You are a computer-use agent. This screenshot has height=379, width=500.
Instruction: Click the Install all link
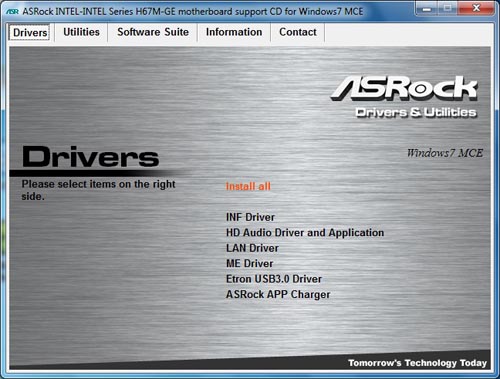click(248, 186)
